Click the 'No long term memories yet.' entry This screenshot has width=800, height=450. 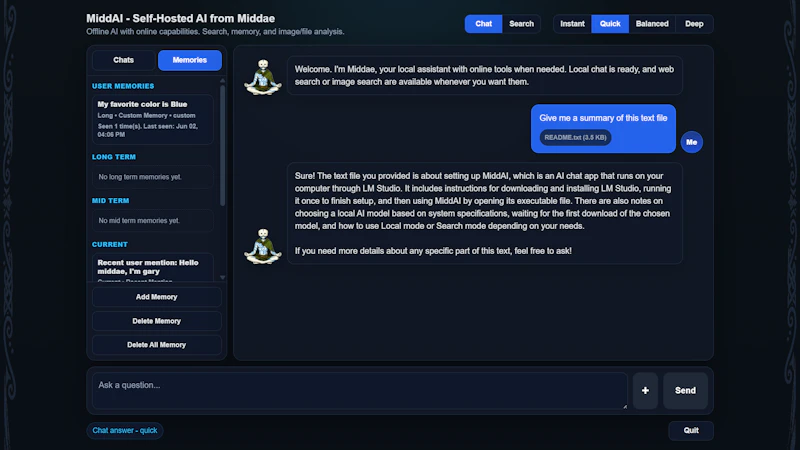153,177
